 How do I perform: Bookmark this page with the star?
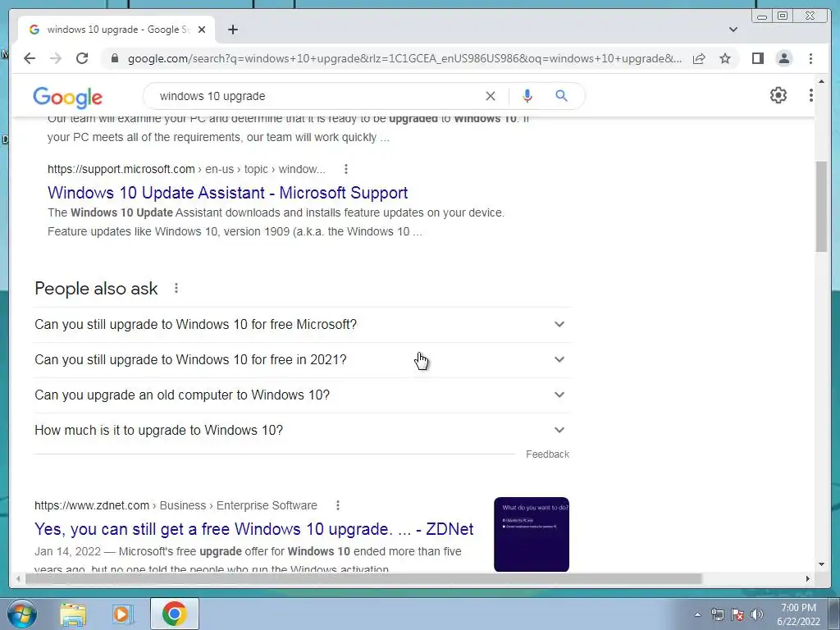pos(725,58)
